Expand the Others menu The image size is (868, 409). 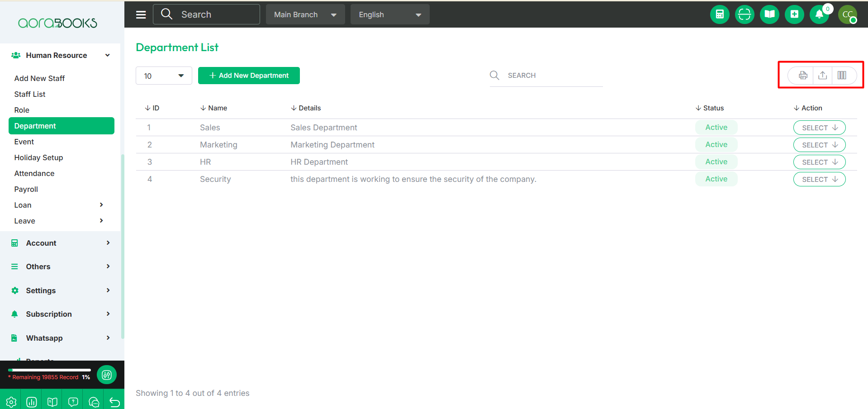click(x=61, y=266)
